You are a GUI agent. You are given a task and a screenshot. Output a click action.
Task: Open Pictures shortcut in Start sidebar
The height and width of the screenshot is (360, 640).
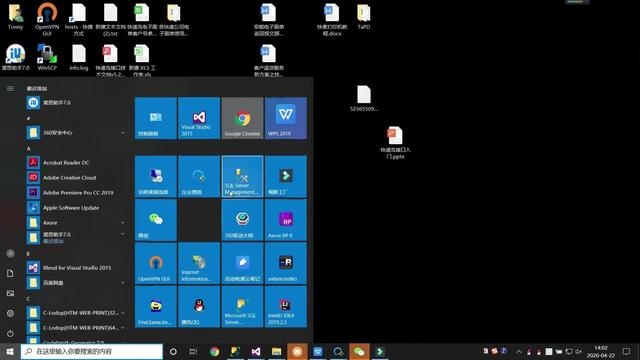pyautogui.click(x=10, y=293)
